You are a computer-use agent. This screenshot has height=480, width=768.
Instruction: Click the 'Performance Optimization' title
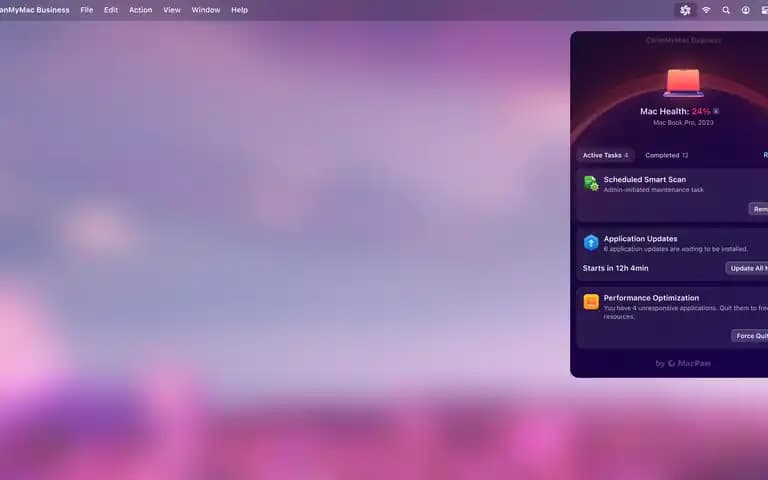[651, 298]
